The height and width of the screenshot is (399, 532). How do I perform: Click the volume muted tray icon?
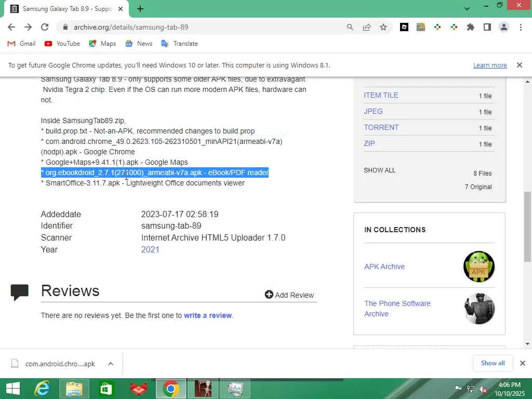point(483,389)
